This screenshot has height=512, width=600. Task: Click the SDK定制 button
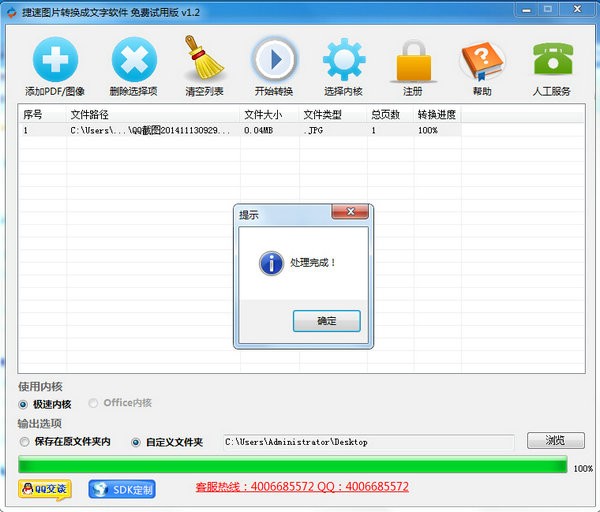(122, 489)
